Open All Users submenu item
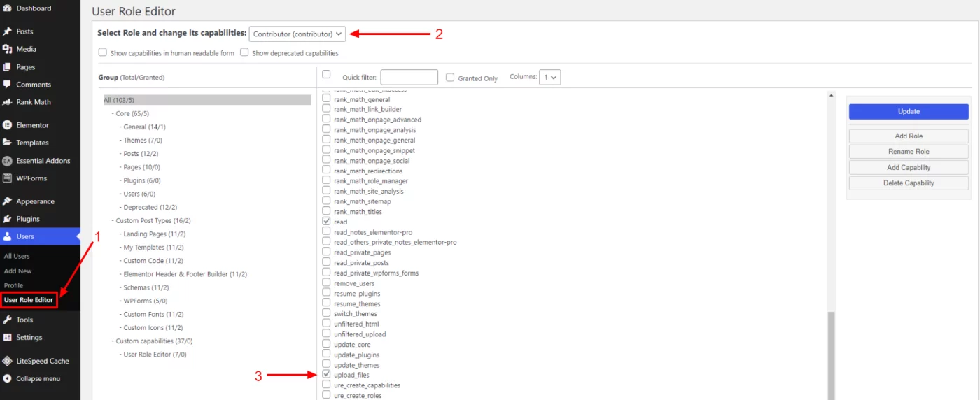Image resolution: width=980 pixels, height=400 pixels. coord(17,256)
